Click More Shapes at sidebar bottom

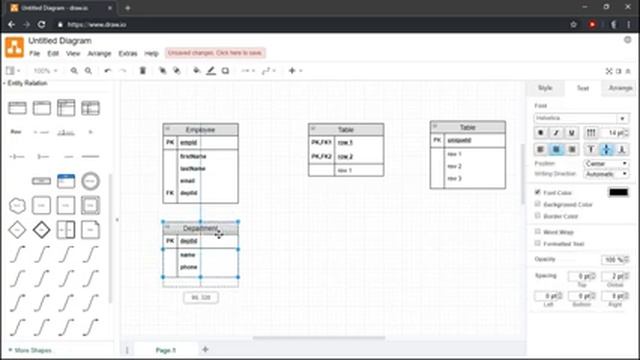[30, 350]
